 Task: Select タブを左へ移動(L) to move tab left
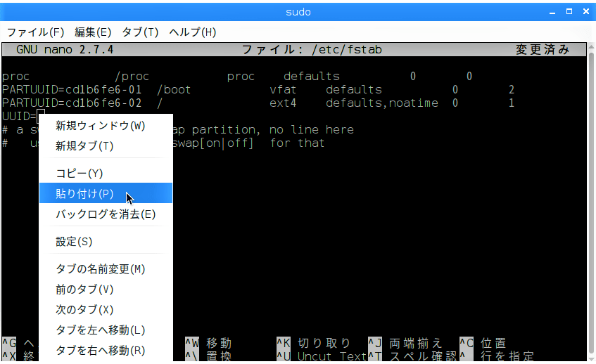(100, 330)
